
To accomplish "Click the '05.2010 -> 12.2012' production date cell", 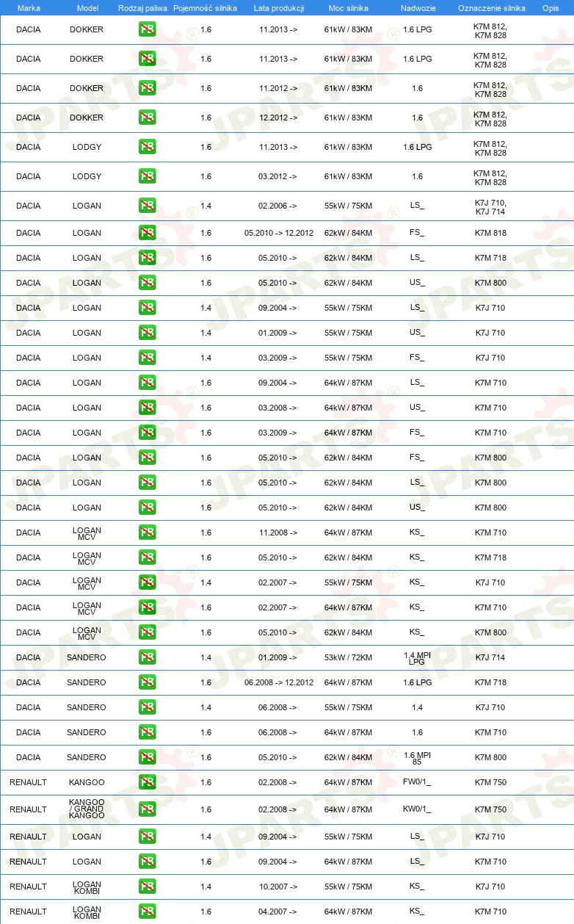I will click(x=279, y=233).
